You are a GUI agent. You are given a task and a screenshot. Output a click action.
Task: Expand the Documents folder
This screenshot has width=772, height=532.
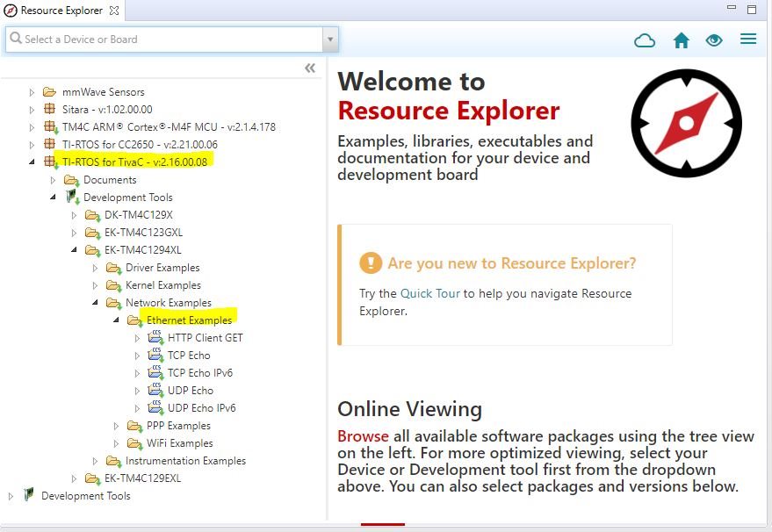[53, 180]
